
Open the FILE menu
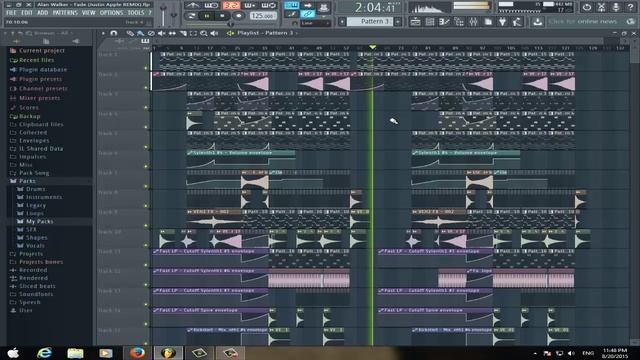click(x=11, y=13)
